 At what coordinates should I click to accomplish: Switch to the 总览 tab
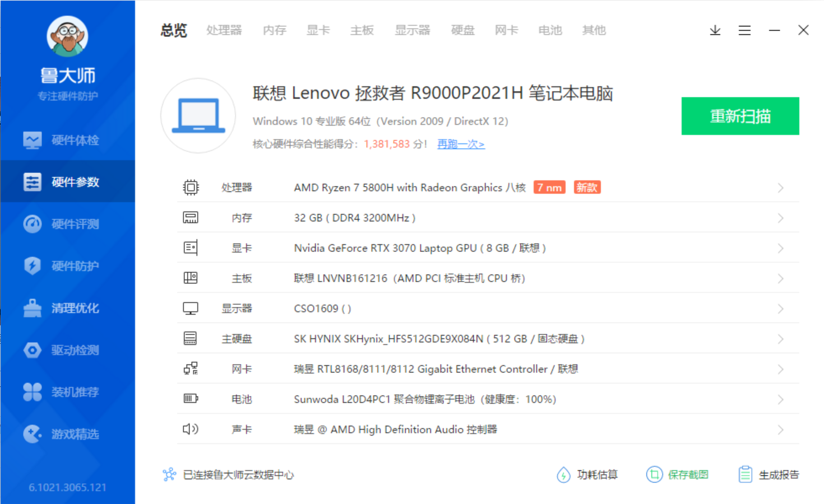pyautogui.click(x=174, y=30)
